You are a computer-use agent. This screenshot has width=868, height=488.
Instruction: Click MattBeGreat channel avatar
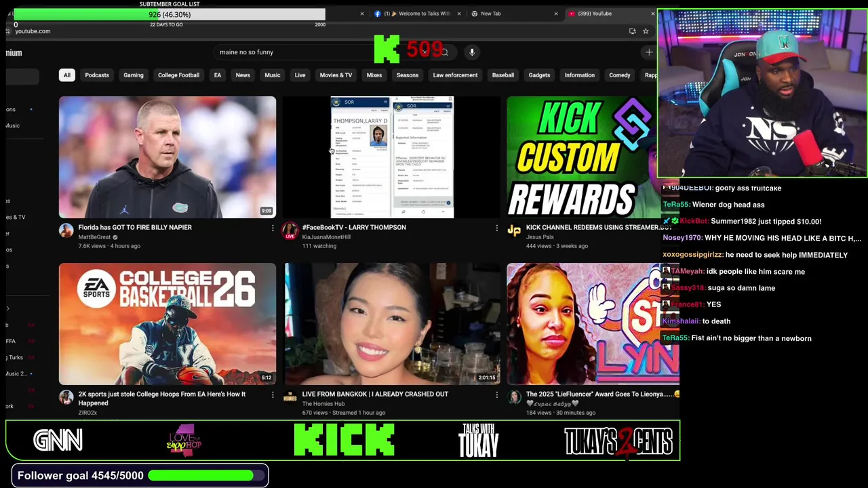tap(66, 230)
